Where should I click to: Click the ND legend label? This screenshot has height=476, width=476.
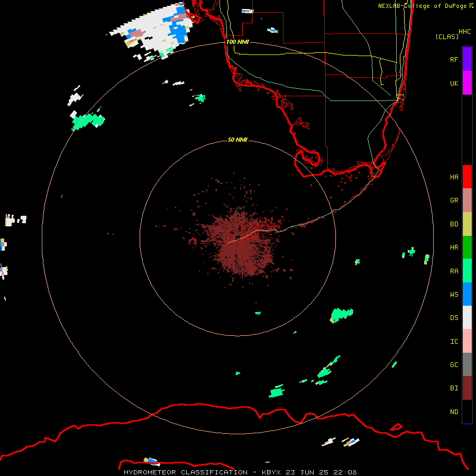(454, 412)
